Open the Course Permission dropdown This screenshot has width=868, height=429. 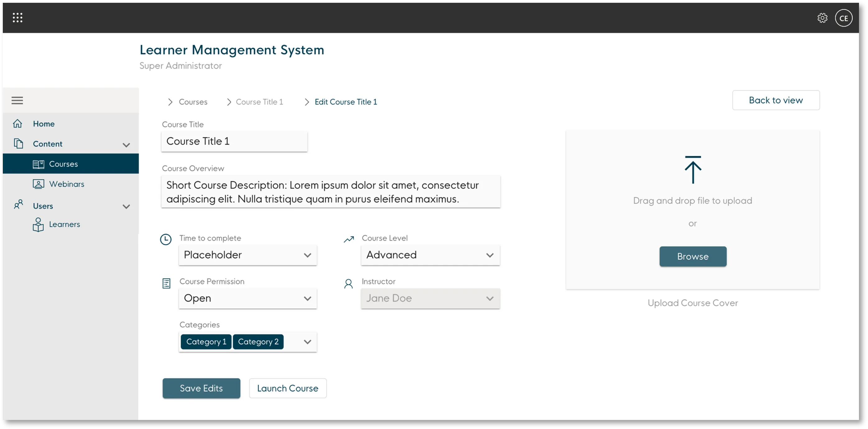pyautogui.click(x=248, y=299)
